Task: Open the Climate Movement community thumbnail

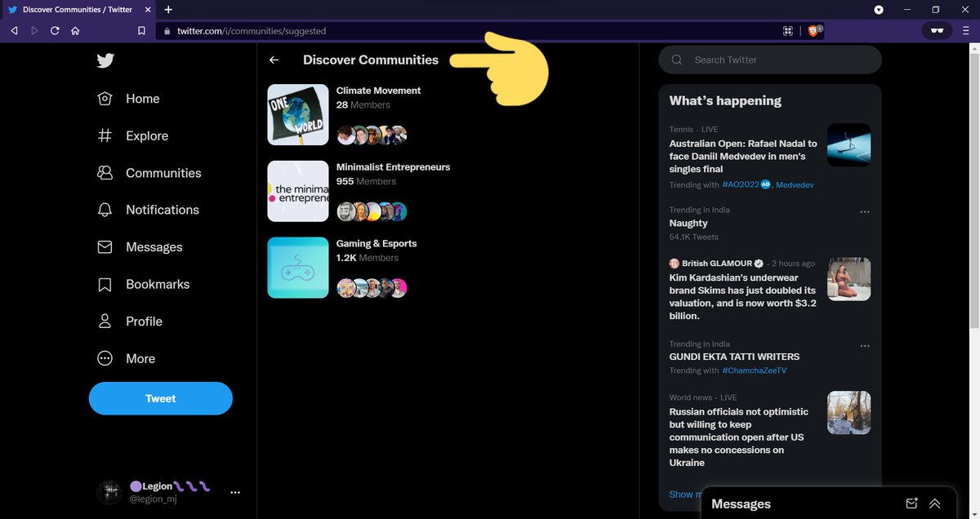Action: coord(298,115)
